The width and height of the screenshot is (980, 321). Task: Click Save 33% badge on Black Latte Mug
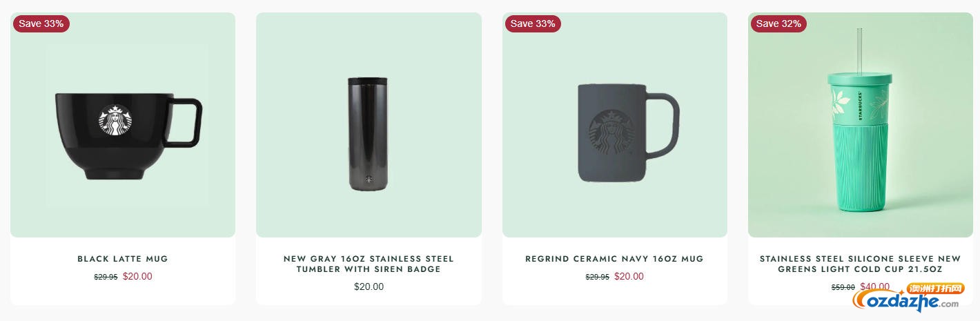click(41, 23)
